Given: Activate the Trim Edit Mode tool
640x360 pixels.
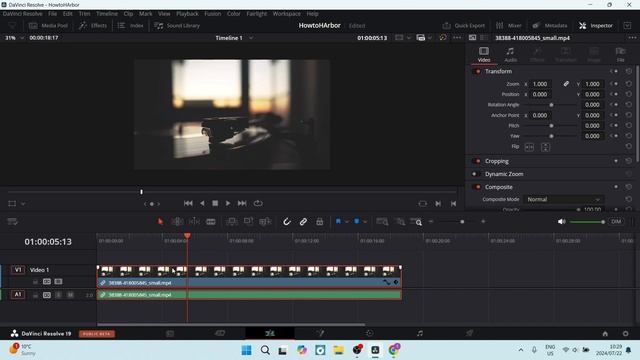Looking at the screenshot, I should pyautogui.click(x=177, y=222).
